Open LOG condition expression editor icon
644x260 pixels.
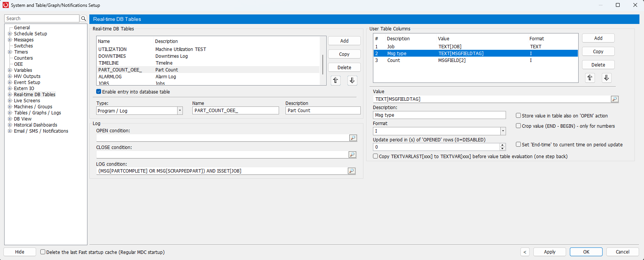[x=352, y=171]
